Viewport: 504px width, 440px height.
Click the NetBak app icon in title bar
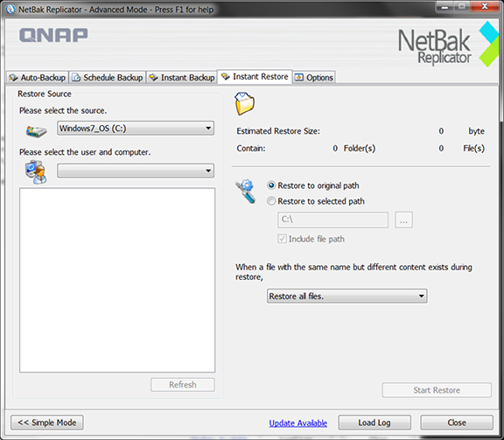pos(10,9)
